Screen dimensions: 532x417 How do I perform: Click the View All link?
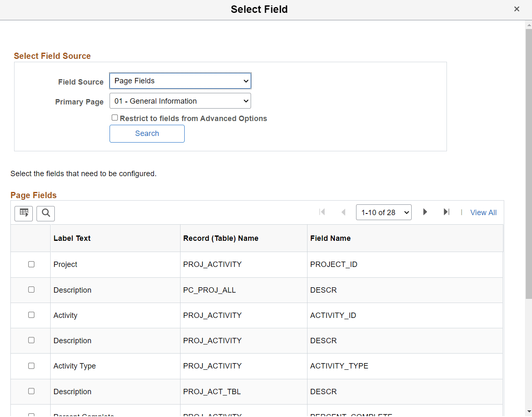point(483,212)
